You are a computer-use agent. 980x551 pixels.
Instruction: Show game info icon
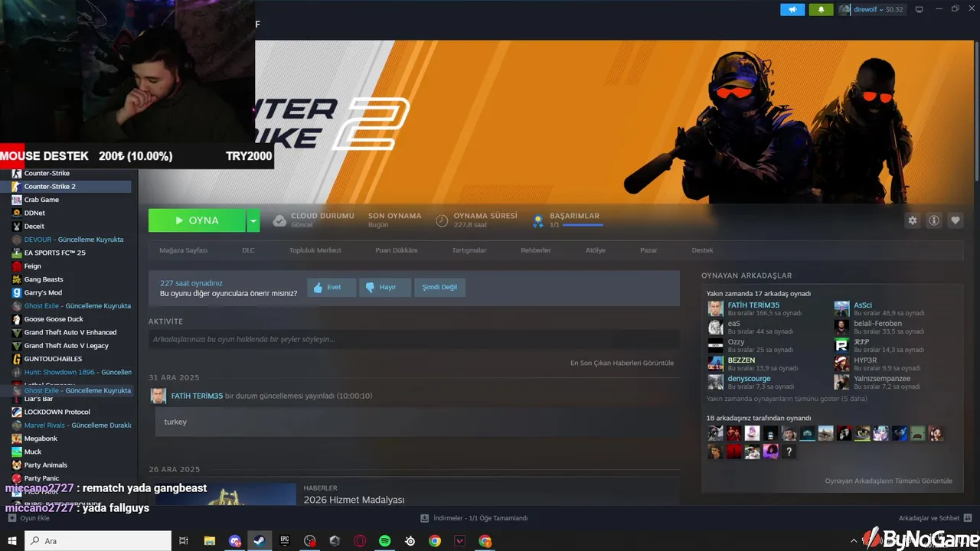[933, 220]
